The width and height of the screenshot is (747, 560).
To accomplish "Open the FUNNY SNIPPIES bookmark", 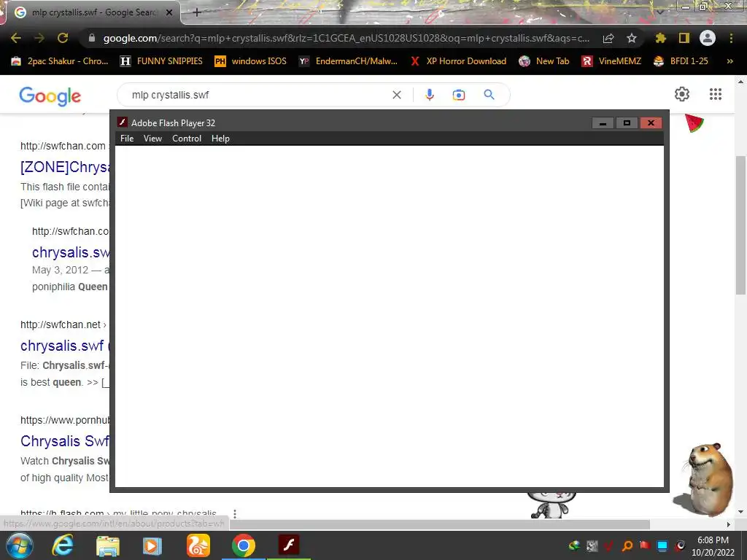I will click(x=161, y=61).
